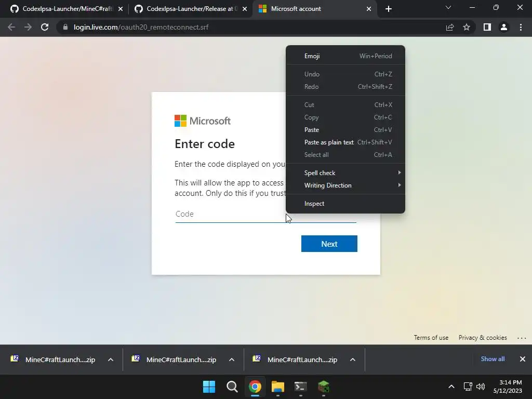Image resolution: width=532 pixels, height=399 pixels.
Task: Expand the Spell check submenu
Action: coord(345,172)
